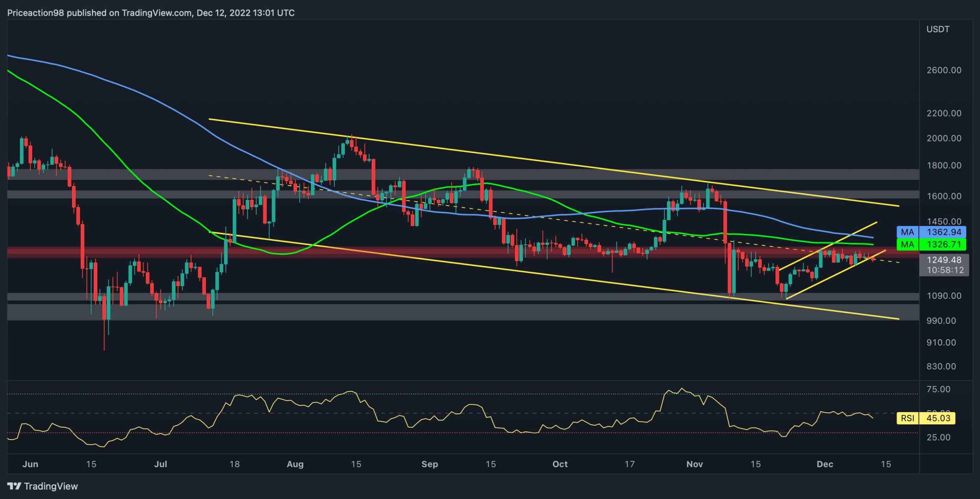
Task: Click the yellow RSI label tag
Action: [907, 418]
